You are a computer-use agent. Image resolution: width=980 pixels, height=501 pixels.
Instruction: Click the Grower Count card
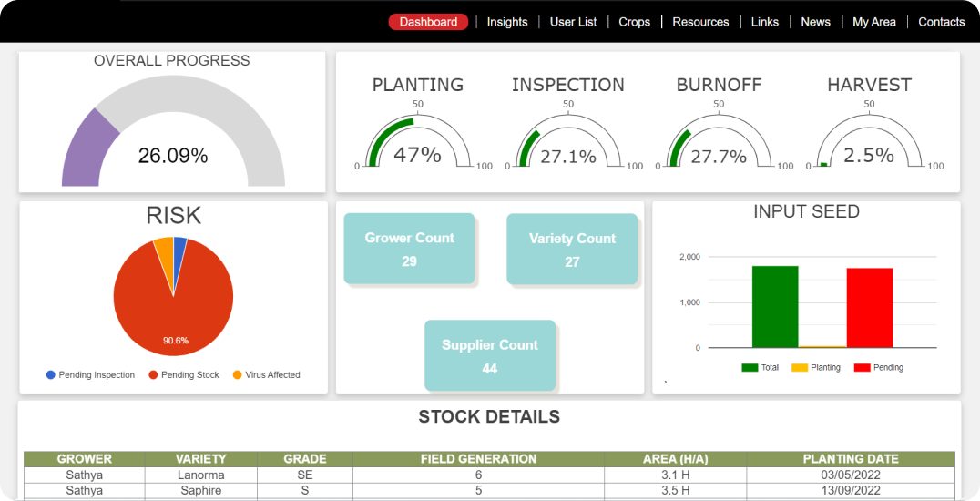coord(409,249)
